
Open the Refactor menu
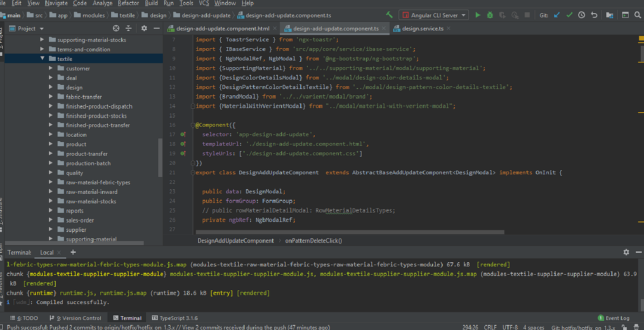coord(128,3)
